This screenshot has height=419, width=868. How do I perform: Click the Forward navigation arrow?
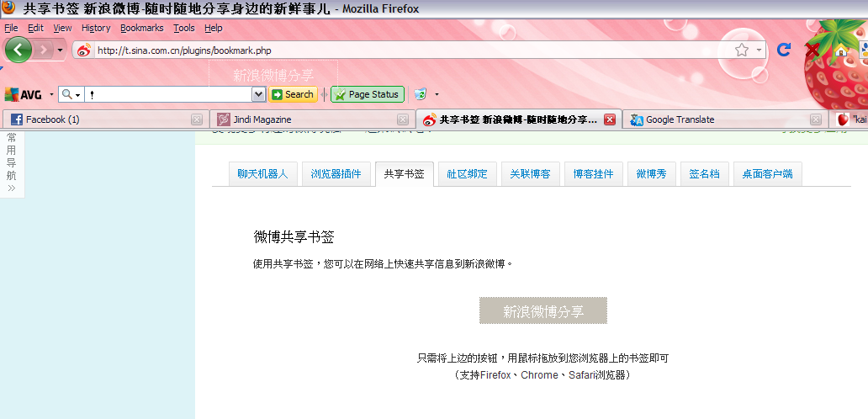point(43,50)
